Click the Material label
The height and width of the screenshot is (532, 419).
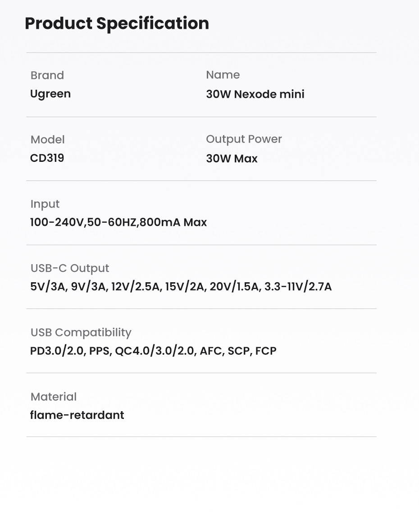pyautogui.click(x=54, y=397)
